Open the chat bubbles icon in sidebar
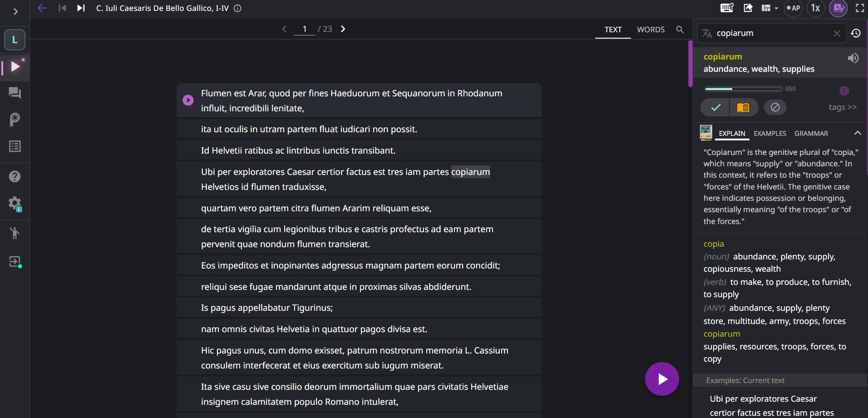868x418 pixels. [x=15, y=93]
